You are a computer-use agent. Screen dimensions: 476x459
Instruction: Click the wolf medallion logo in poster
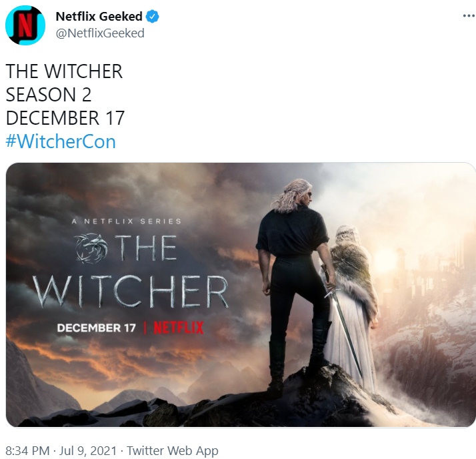[x=91, y=248]
